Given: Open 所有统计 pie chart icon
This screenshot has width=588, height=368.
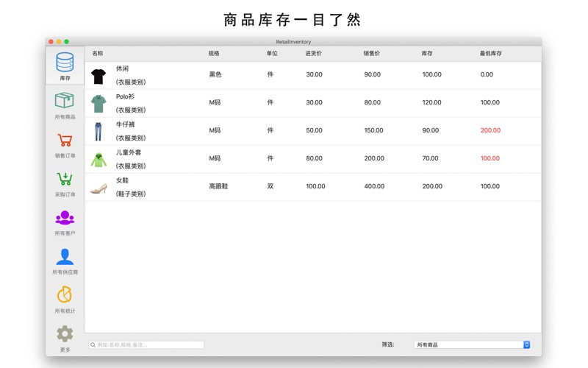Looking at the screenshot, I should [65, 296].
